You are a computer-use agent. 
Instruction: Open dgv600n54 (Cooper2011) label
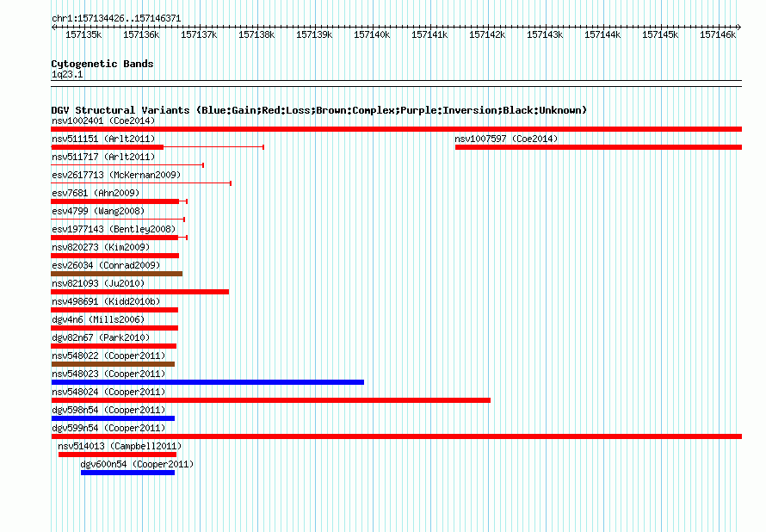pos(137,464)
